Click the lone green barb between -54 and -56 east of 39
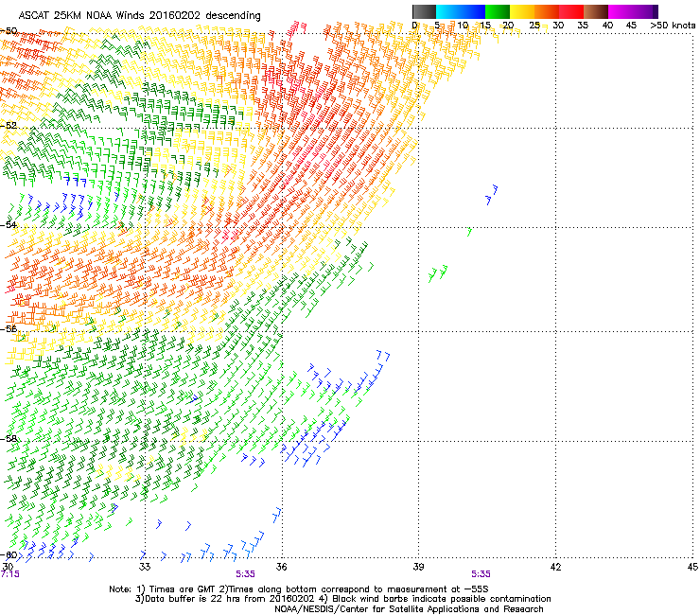 click(x=469, y=232)
